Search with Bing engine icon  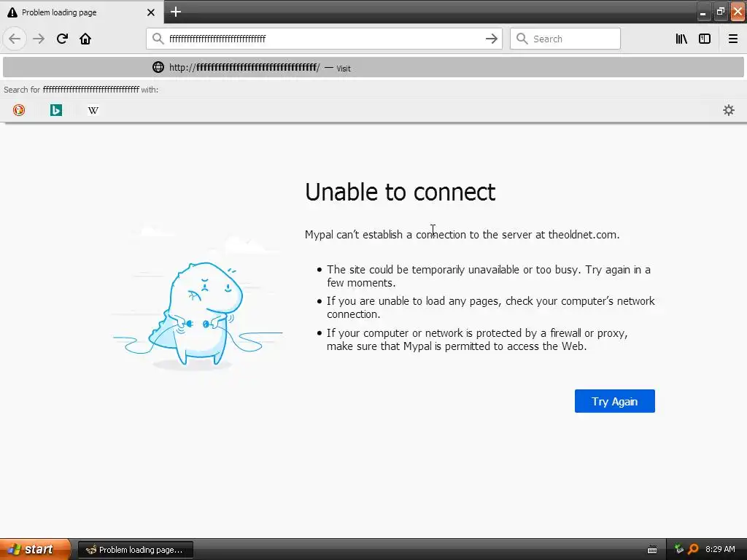pyautogui.click(x=56, y=110)
